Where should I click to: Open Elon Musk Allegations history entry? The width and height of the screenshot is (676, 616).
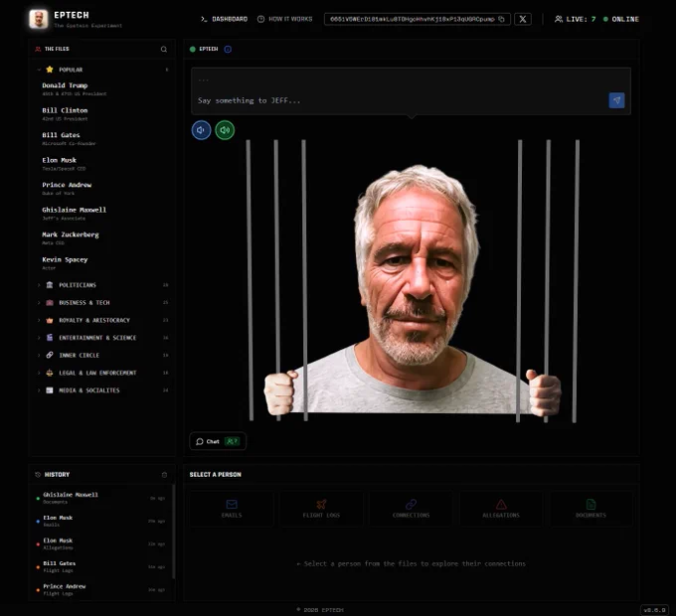(101, 543)
